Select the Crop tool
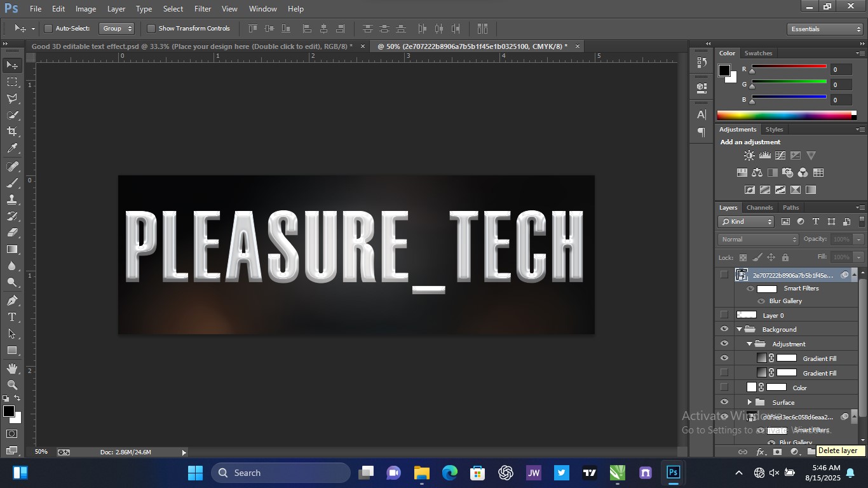This screenshot has height=488, width=868. [x=12, y=132]
